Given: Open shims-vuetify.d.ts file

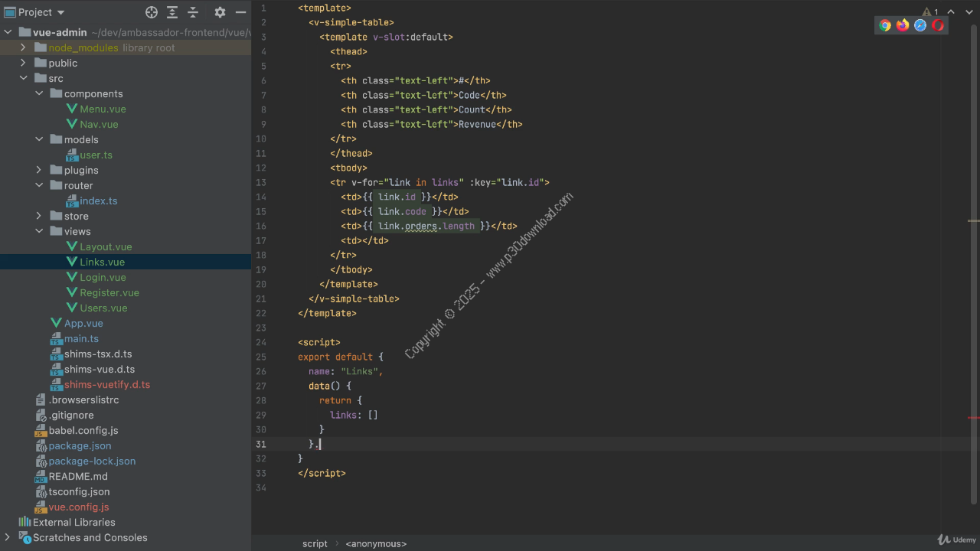Looking at the screenshot, I should (107, 384).
